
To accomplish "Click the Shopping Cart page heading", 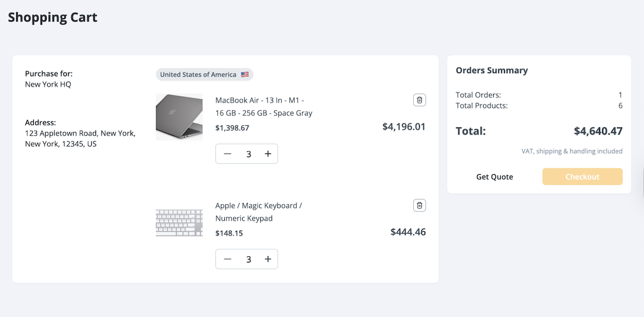I will coord(53,17).
